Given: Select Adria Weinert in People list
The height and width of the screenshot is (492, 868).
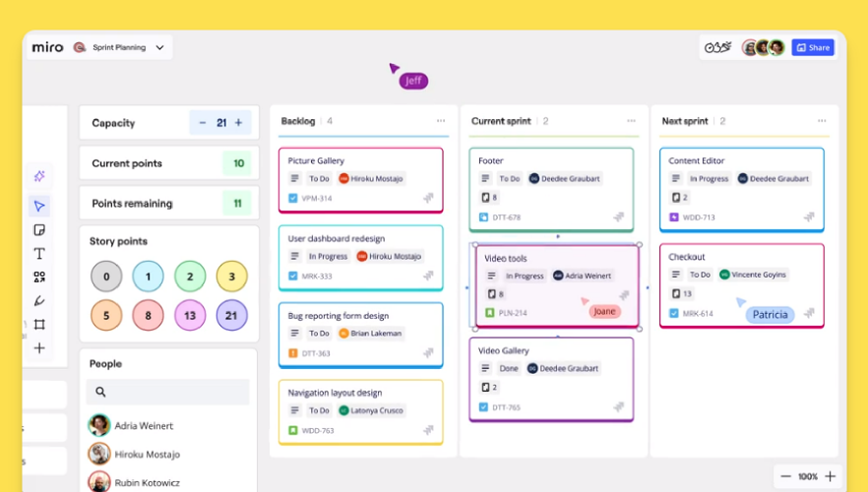Looking at the screenshot, I should (x=144, y=426).
